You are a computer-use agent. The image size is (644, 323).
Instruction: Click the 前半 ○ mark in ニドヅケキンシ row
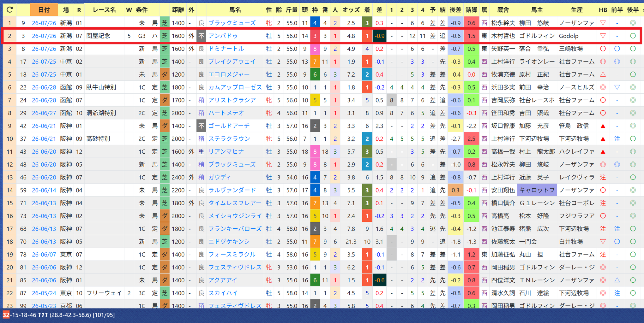[617, 242]
